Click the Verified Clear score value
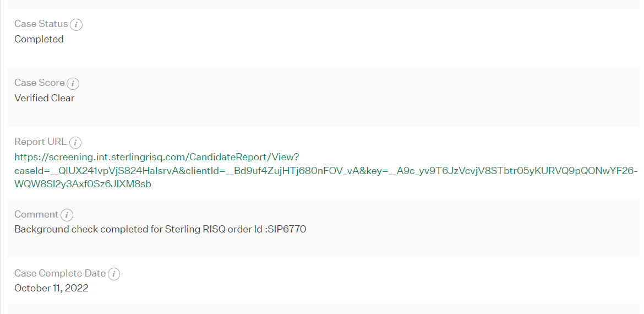Screen dimensions: 644x314 pyautogui.click(x=45, y=98)
